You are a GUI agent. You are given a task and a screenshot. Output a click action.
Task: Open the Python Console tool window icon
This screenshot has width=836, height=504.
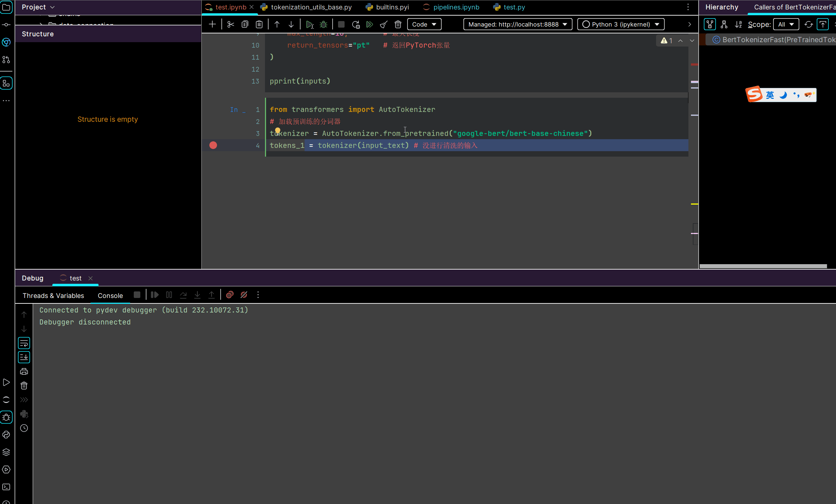[6, 435]
